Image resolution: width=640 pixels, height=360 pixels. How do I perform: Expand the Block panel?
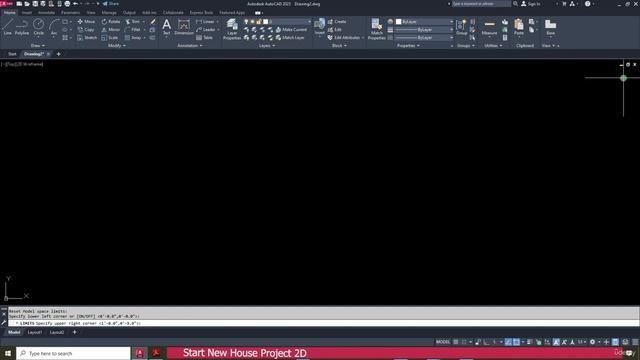click(x=339, y=46)
